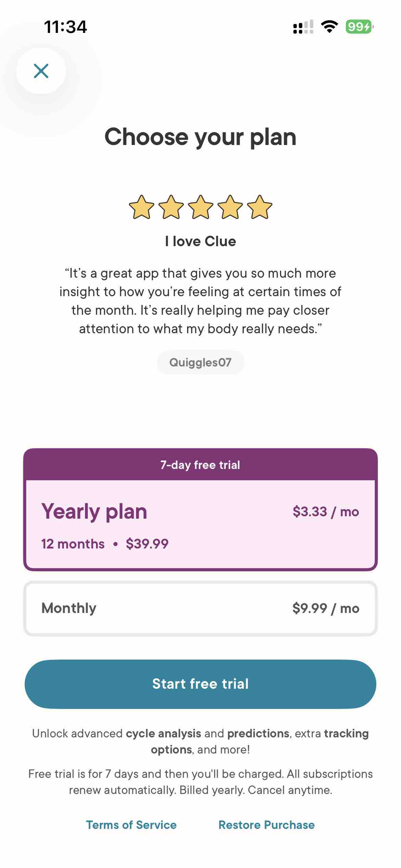Tap the battery indicator icon
The width and height of the screenshot is (401, 868).
(360, 27)
